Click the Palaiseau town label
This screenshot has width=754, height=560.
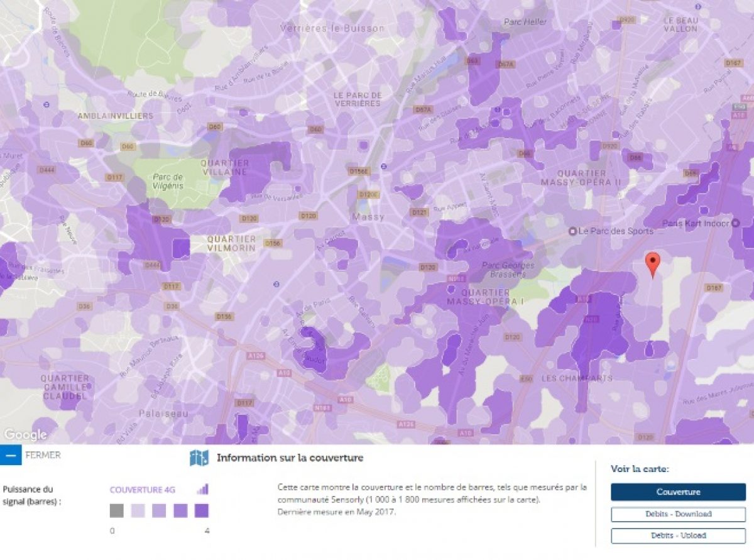163,414
